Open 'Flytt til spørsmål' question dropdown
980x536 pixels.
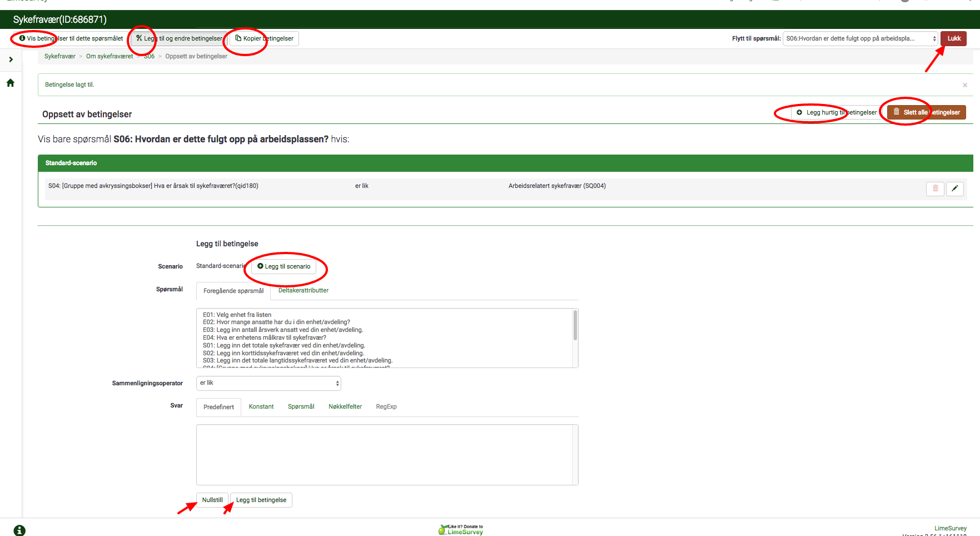tap(860, 38)
